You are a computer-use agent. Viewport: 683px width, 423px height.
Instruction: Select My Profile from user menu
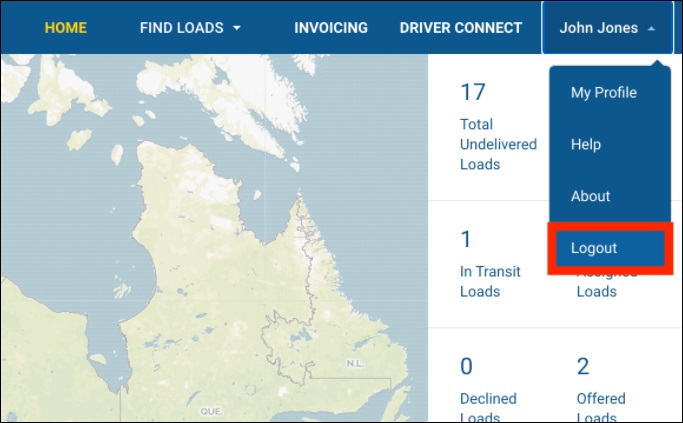coord(604,93)
